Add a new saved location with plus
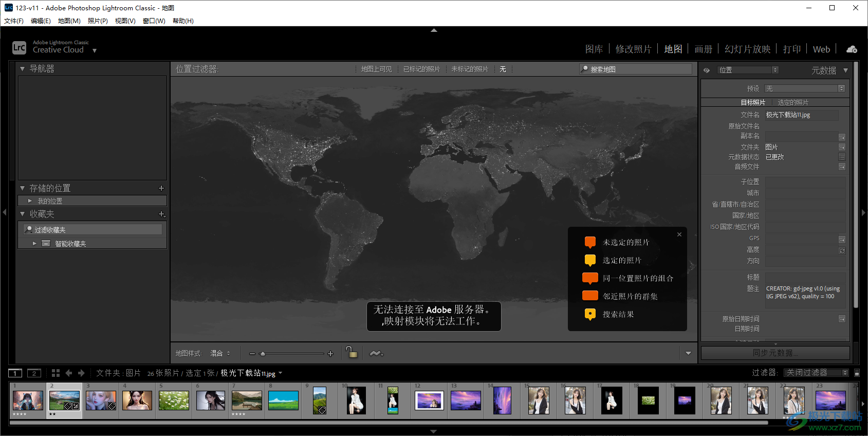 point(161,188)
